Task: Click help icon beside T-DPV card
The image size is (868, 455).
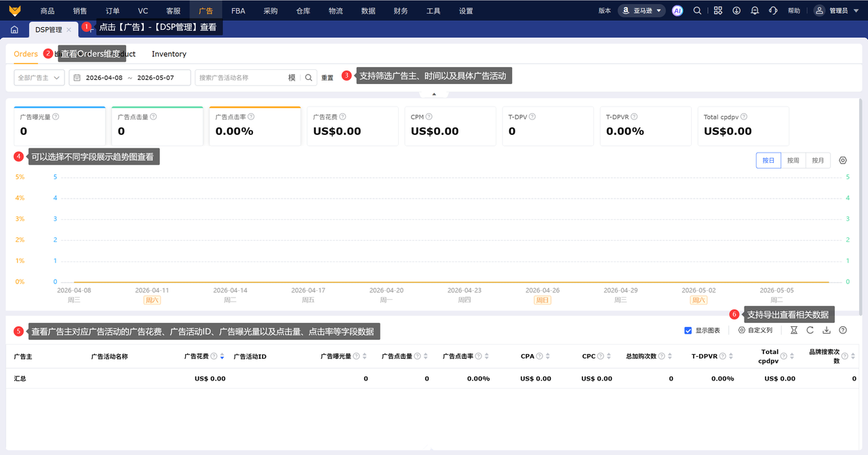Action: 533,117
